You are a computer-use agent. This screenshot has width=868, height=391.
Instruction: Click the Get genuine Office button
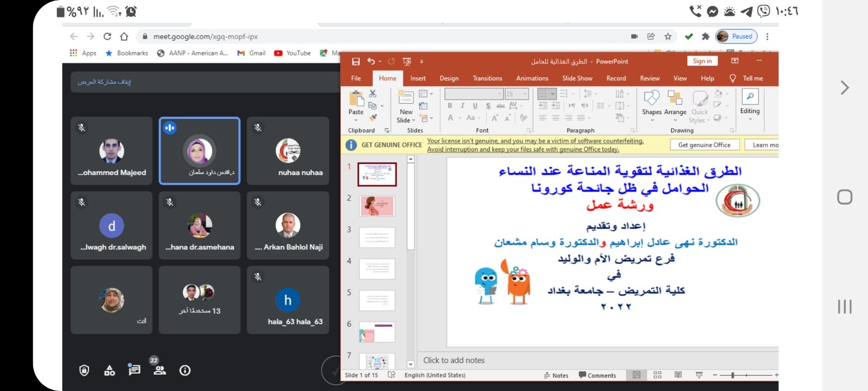[704, 145]
